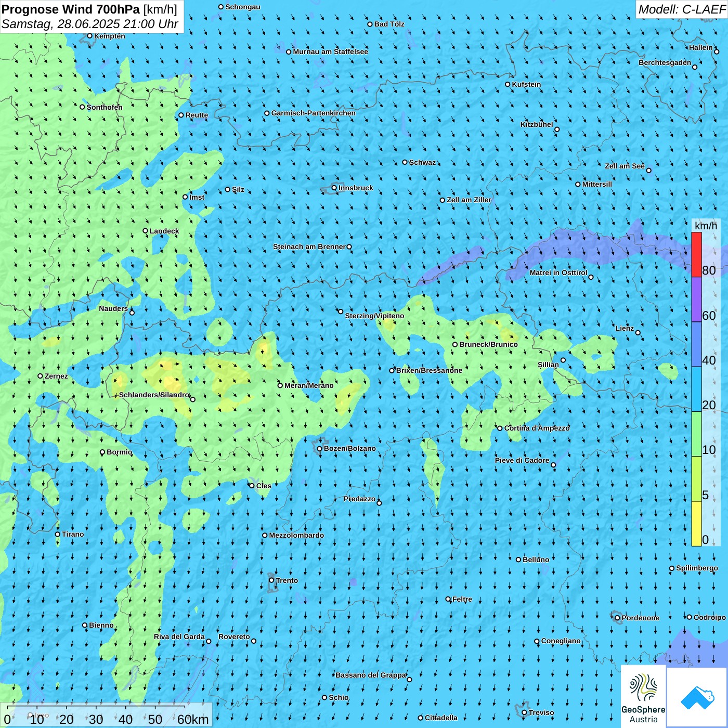Click the 'Bruneck/Brunico' label
This screenshot has height=728, width=728.
click(488, 344)
